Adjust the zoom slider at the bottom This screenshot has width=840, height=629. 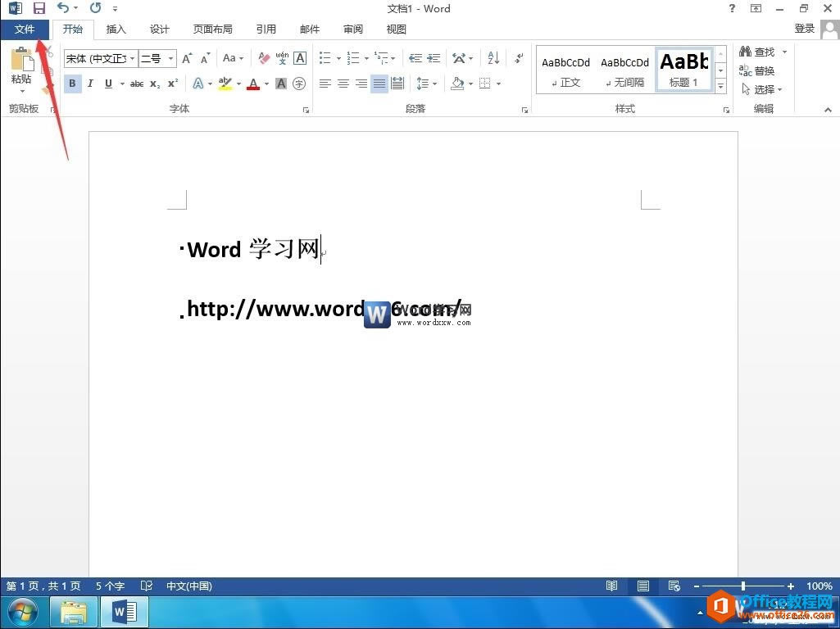743,586
